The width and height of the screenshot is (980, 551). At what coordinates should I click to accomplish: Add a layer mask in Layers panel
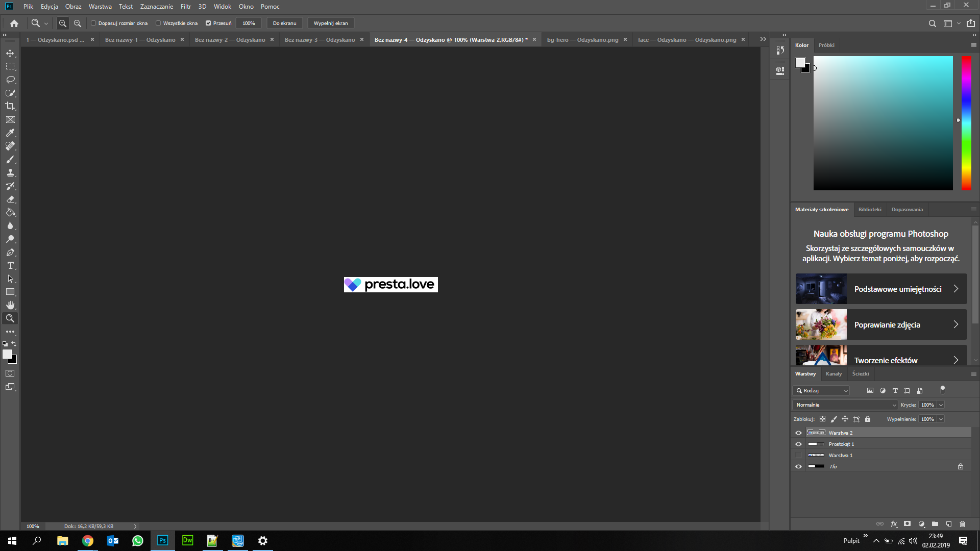[x=907, y=524]
